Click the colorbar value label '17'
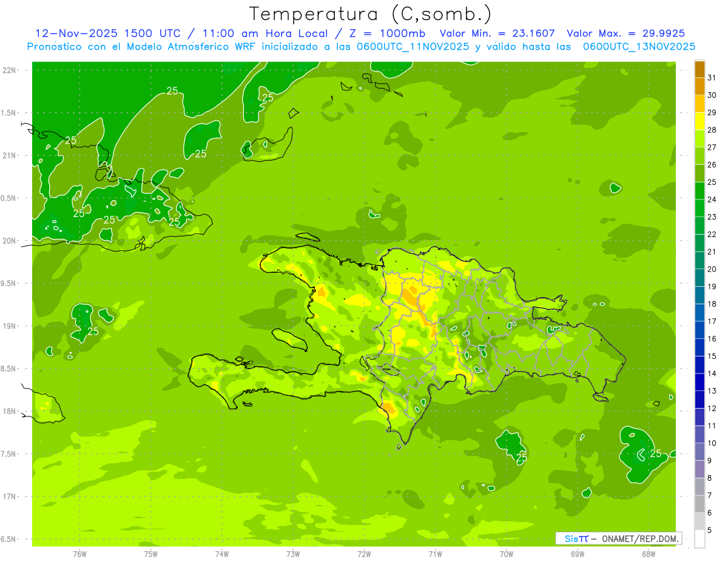 click(712, 321)
